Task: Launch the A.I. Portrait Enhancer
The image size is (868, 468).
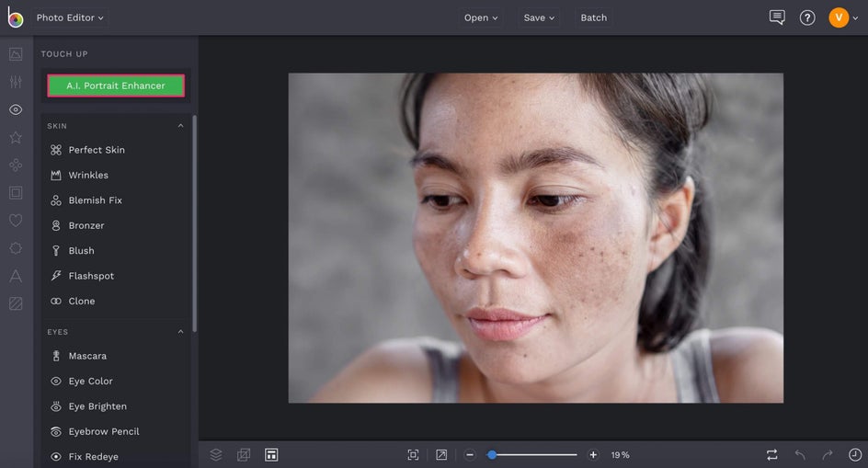Action: point(116,86)
